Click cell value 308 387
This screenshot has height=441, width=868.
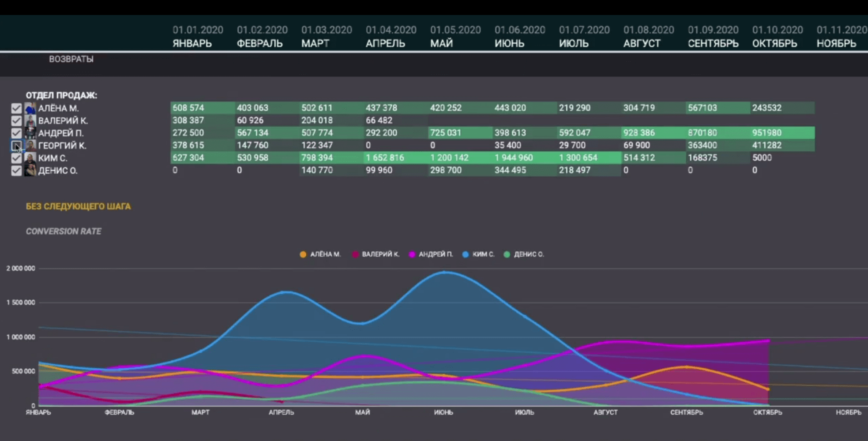[x=188, y=120]
